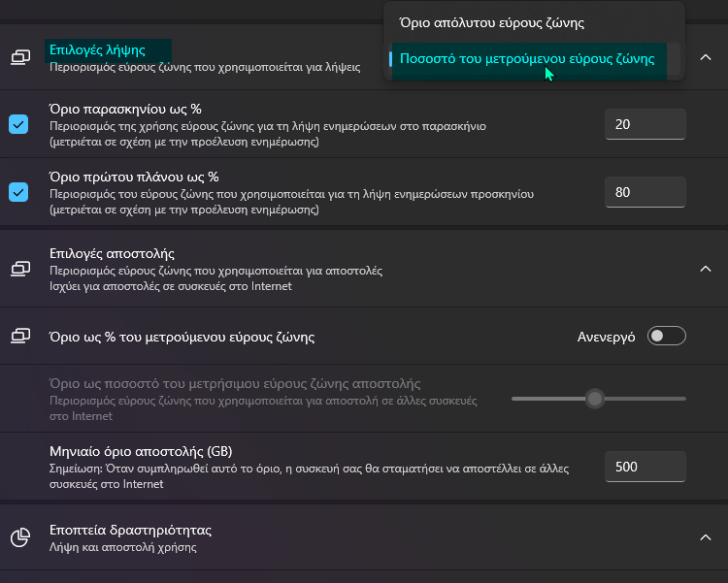
Task: Click the monthly upload limit field showing 500
Action: pos(645,467)
